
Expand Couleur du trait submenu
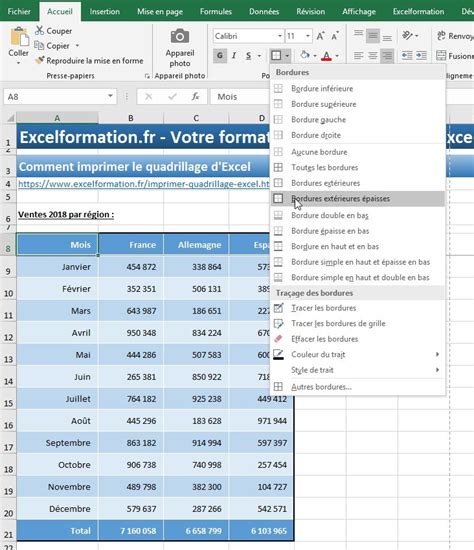click(x=358, y=354)
